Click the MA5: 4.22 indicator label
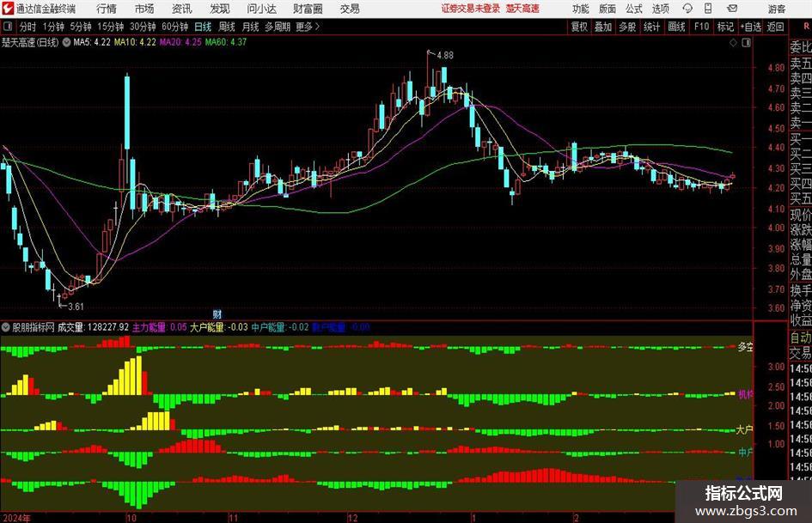Image resolution: width=812 pixels, height=523 pixels. pyautogui.click(x=92, y=42)
